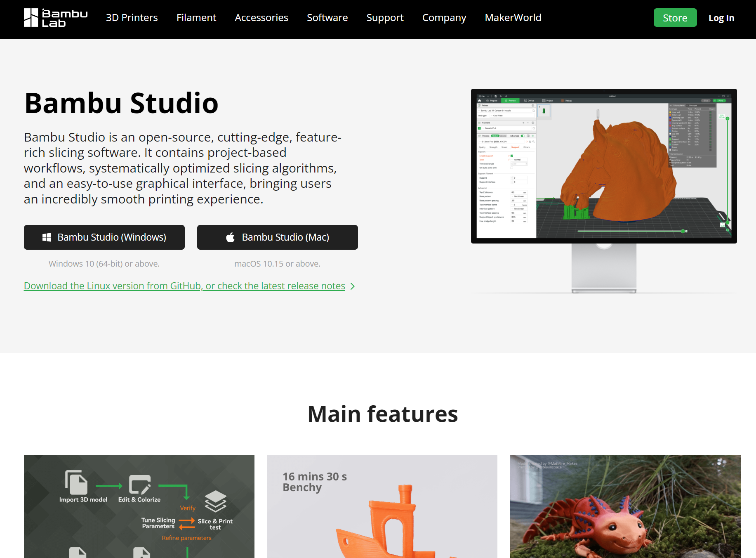The width and height of the screenshot is (756, 558).
Task: Open the Software menu
Action: tap(327, 18)
